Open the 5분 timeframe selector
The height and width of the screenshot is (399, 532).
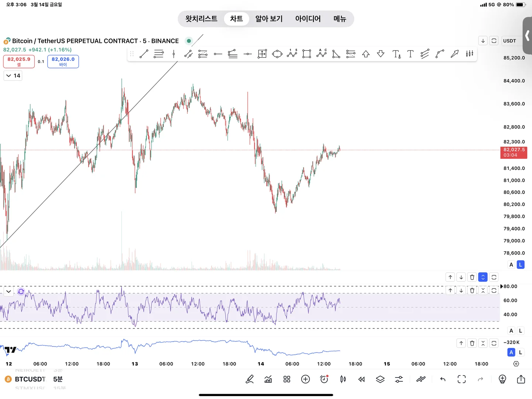click(58, 379)
